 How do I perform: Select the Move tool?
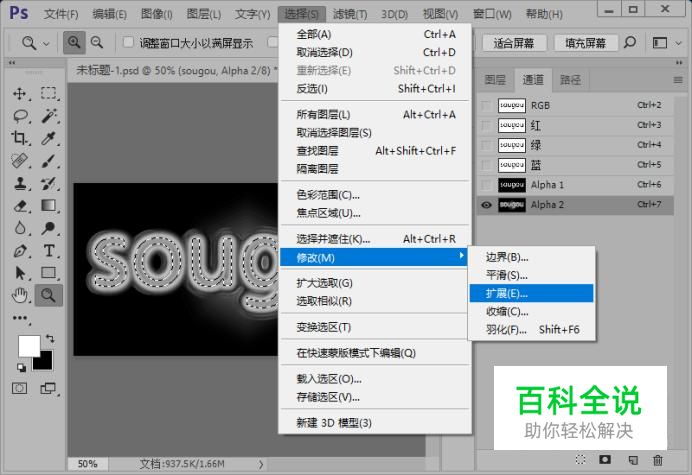point(19,94)
